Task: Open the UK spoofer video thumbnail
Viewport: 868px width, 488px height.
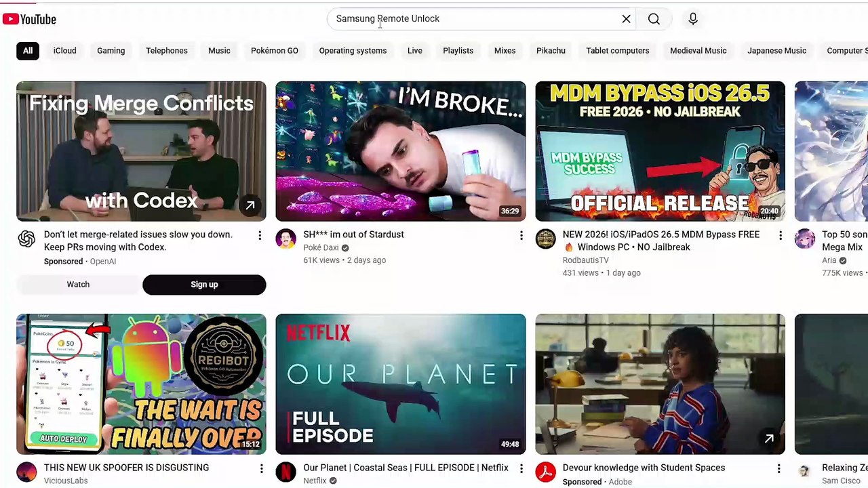Action: click(141, 384)
